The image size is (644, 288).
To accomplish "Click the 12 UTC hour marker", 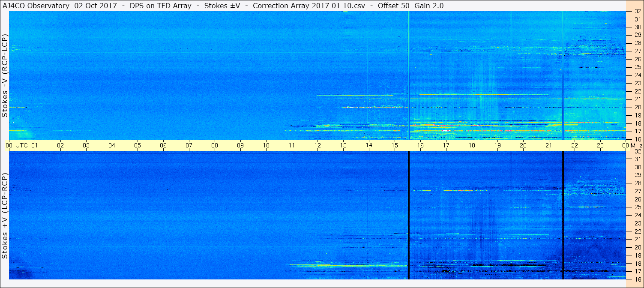I will coord(318,145).
